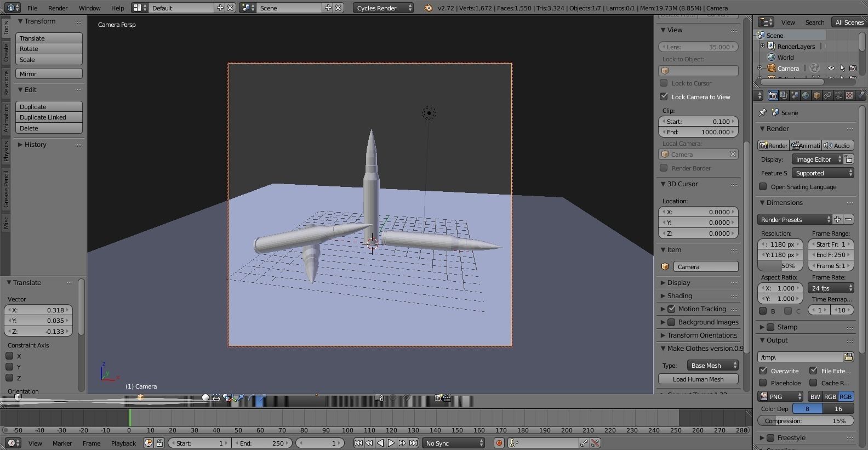
Task: Open the 24 fps frame rate dropdown
Action: [831, 288]
